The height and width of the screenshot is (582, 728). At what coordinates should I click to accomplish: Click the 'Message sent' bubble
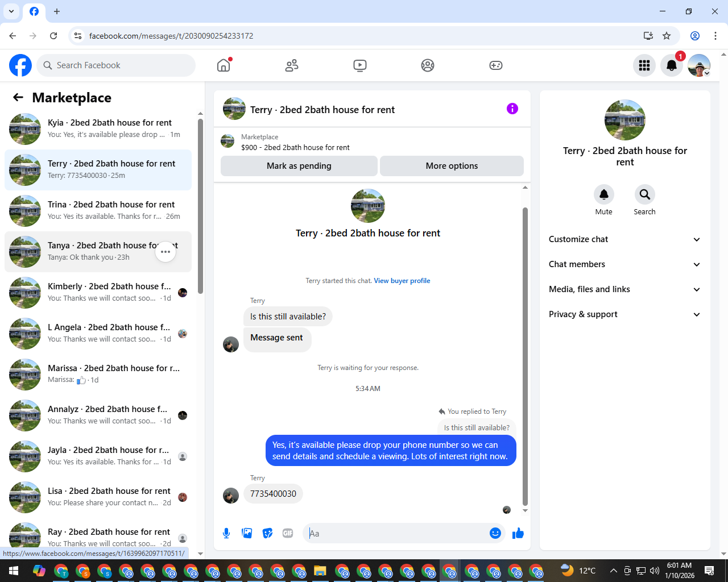(x=277, y=339)
